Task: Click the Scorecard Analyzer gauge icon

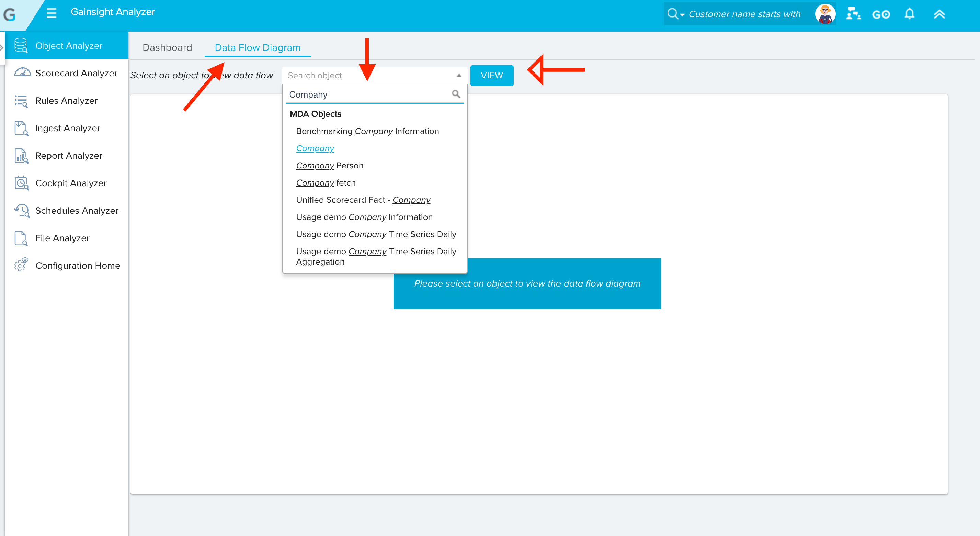Action: click(x=22, y=72)
